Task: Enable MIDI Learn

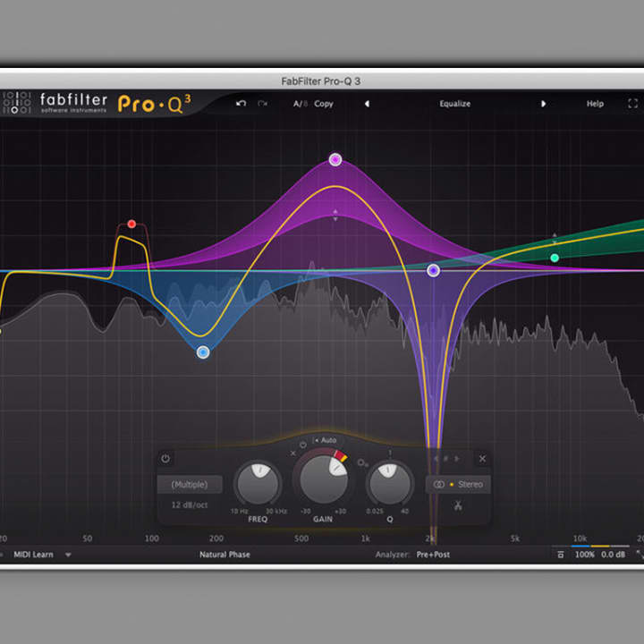Action: [33, 555]
